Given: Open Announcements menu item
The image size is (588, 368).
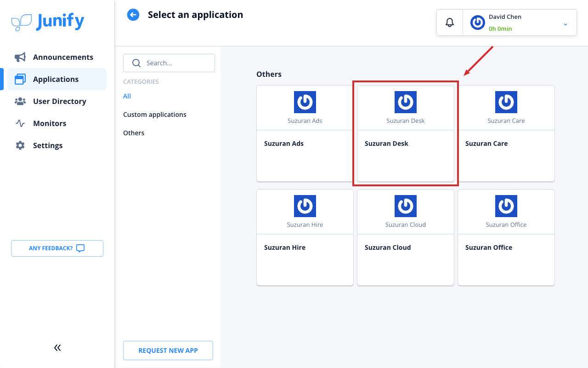Looking at the screenshot, I should 57,57.
